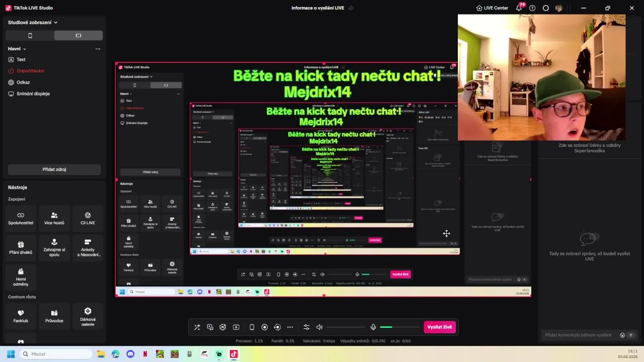Screen dimensions: 644x362
Task: Click the share arrow next to stream title
Action: click(x=351, y=8)
